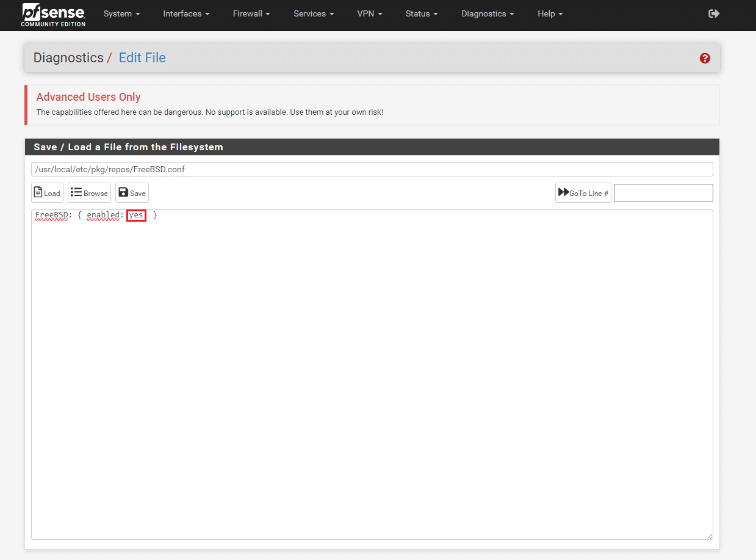Click the word 'FreeBSD' in the editor
This screenshot has width=756, height=560.
(52, 216)
